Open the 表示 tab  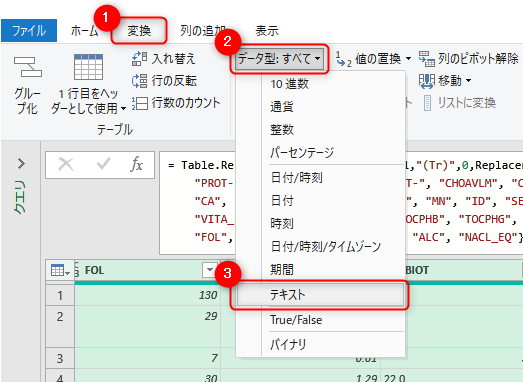(x=267, y=31)
